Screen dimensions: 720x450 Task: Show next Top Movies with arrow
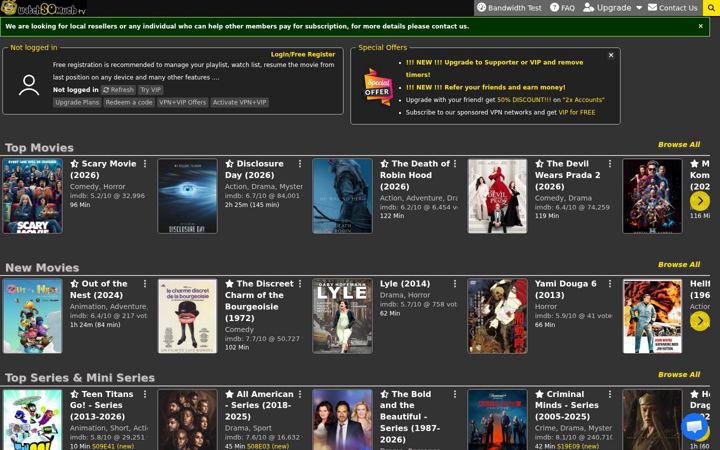[700, 201]
